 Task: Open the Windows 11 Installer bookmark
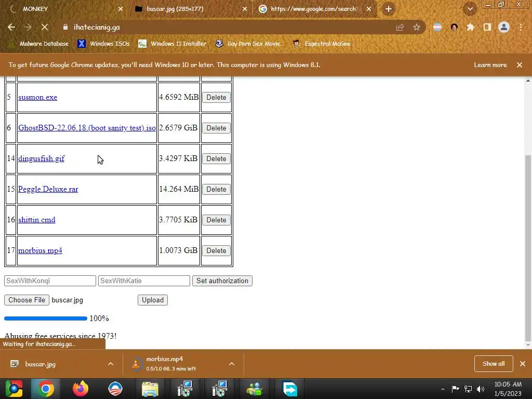click(x=172, y=44)
